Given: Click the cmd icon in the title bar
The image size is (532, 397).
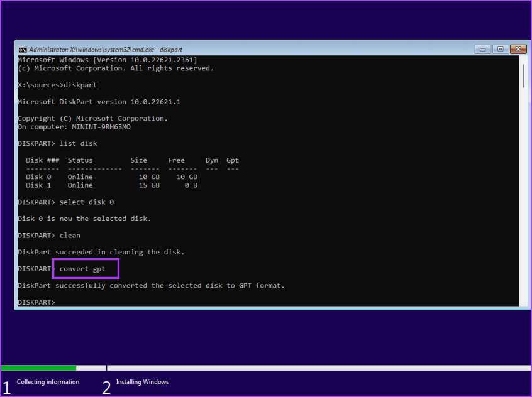Looking at the screenshot, I should pos(22,49).
